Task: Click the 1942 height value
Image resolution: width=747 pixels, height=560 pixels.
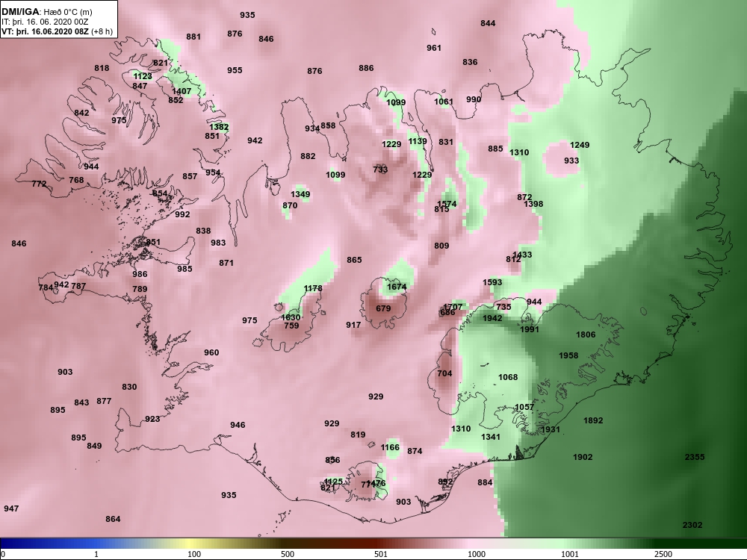Action: coord(492,317)
